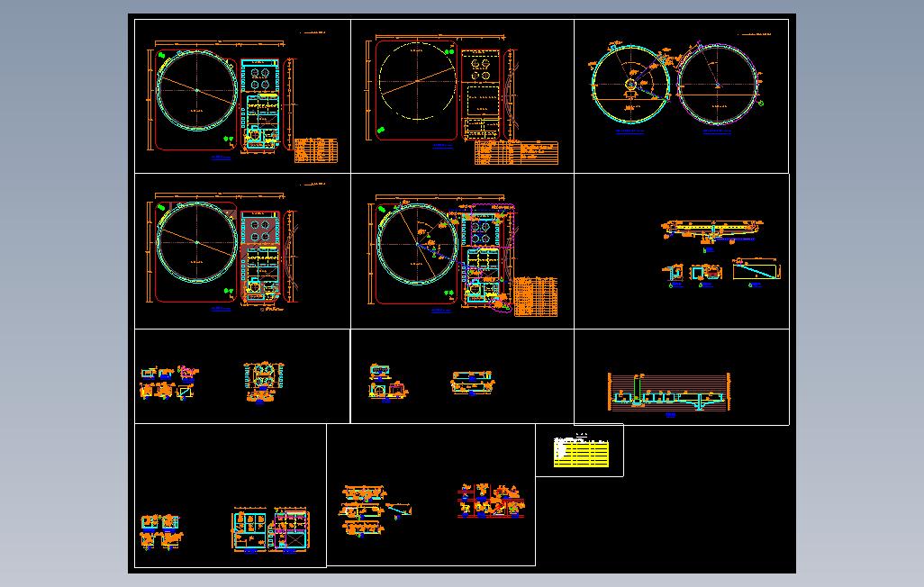Click the left circle with orange radial arm
This screenshot has height=587, width=924.
tap(630, 85)
